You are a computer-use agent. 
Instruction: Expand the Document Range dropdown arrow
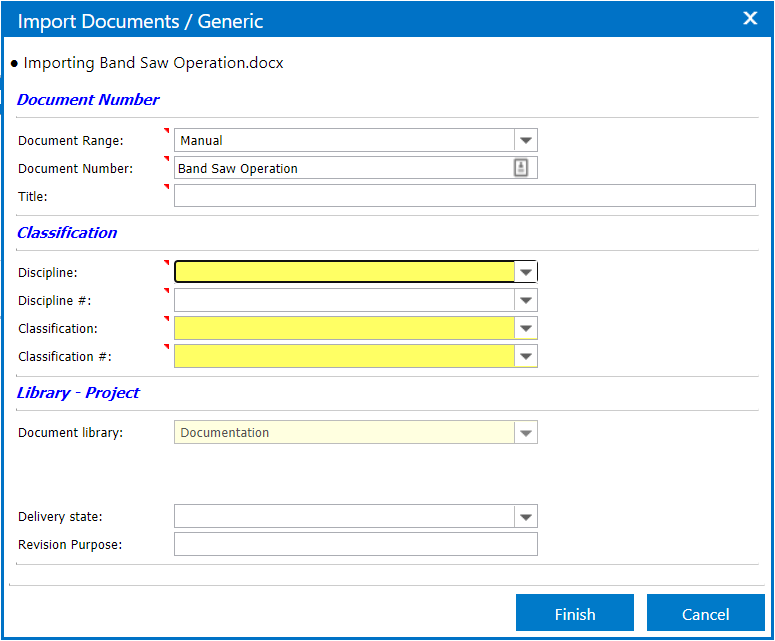526,141
